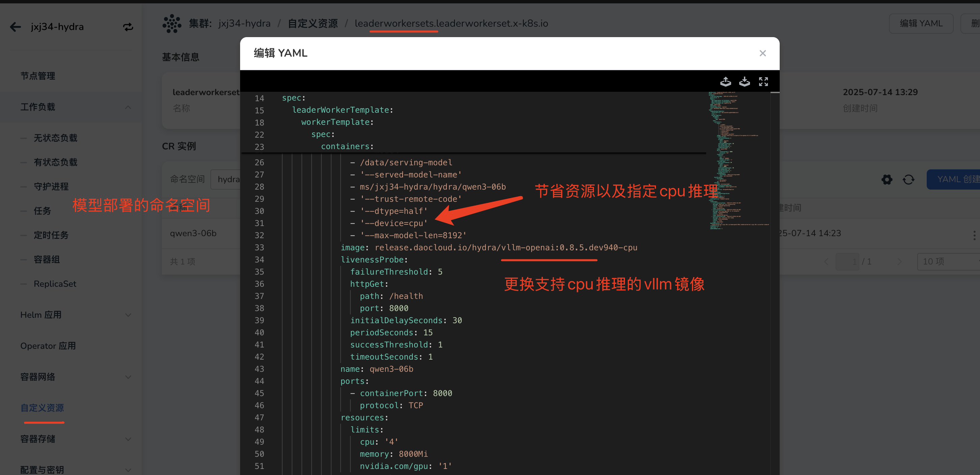Screen dimensions: 980x475
Task: Click 自定义资源 breadcrumb link
Action: [312, 24]
